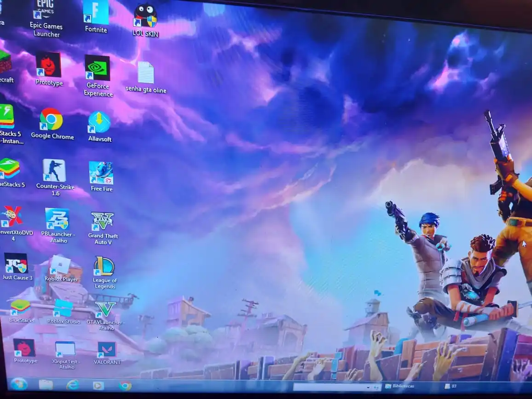Open the Bibliotecas toolbar on the taskbar

point(399,386)
